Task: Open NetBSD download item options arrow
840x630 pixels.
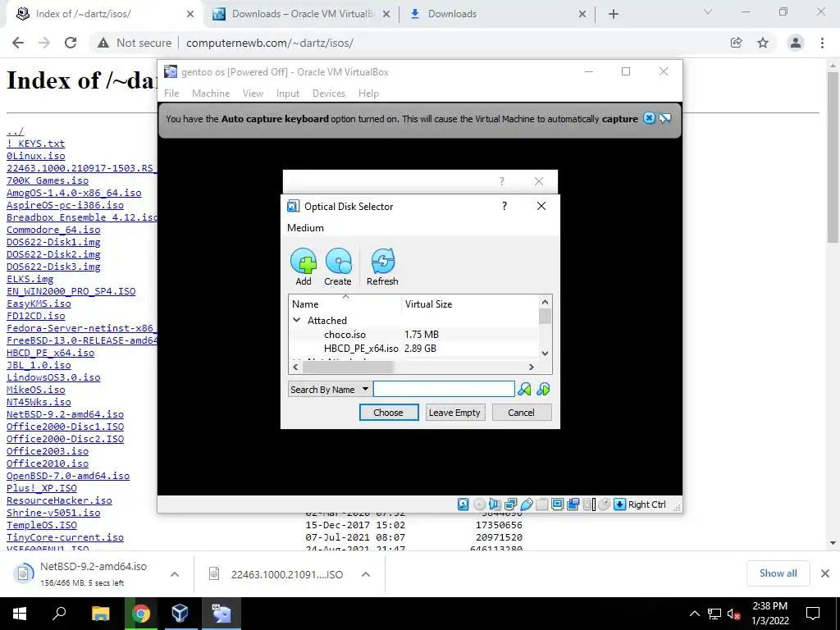Action: pos(174,574)
